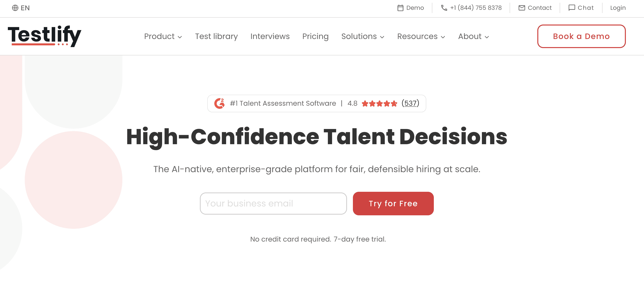
Task: Click the business email input field
Action: click(x=273, y=203)
